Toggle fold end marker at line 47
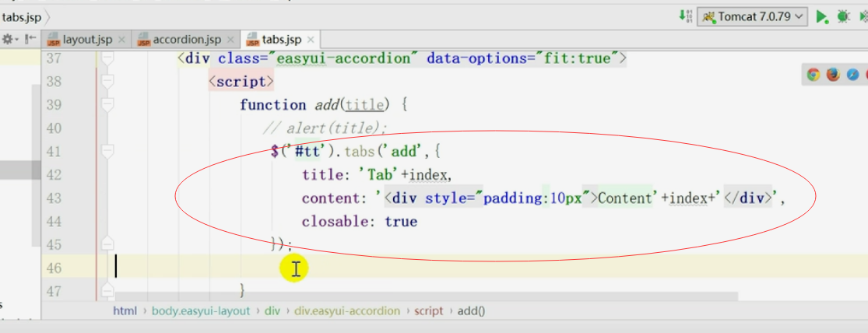 click(x=107, y=290)
